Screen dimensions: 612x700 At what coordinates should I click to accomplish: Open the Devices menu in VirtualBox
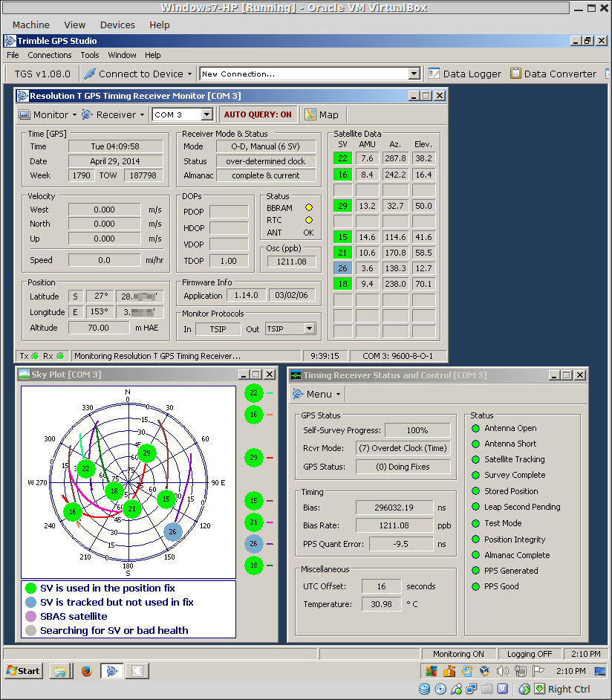117,25
